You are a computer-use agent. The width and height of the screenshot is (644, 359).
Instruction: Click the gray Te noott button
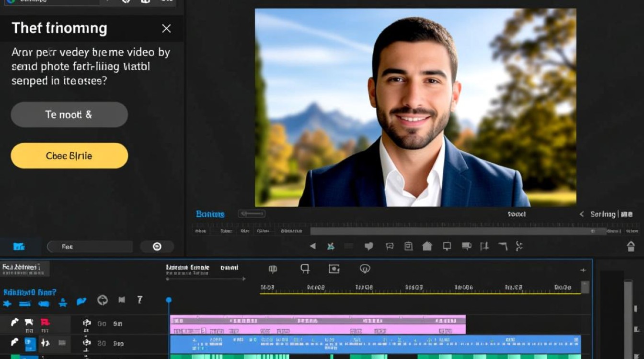point(69,114)
